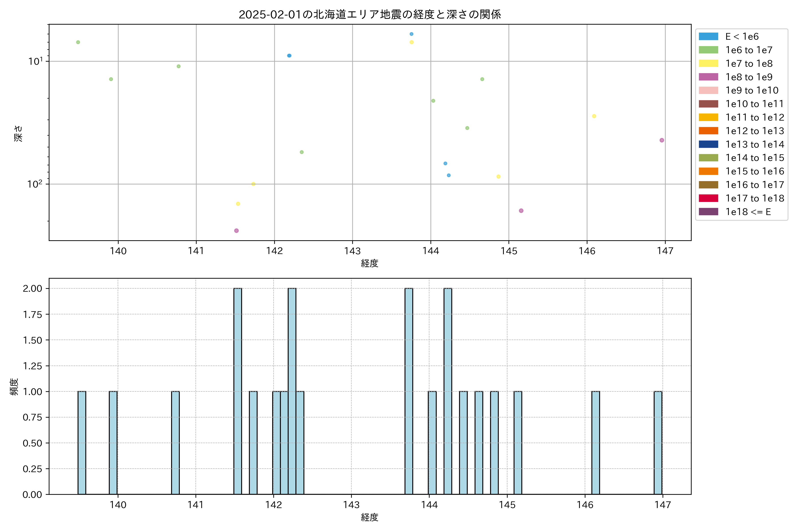Viewport: 798px width, 532px height.
Task: Click the yellow 1e7 to 1e8 legend swatch
Action: tap(708, 63)
